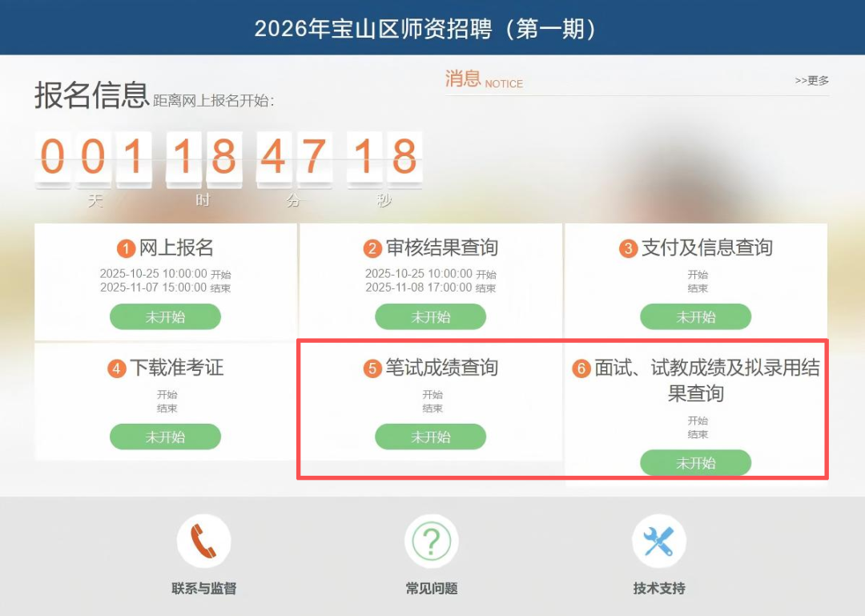This screenshot has height=616, width=865.
Task: Select the 联系与监督 text label
Action: tap(203, 589)
